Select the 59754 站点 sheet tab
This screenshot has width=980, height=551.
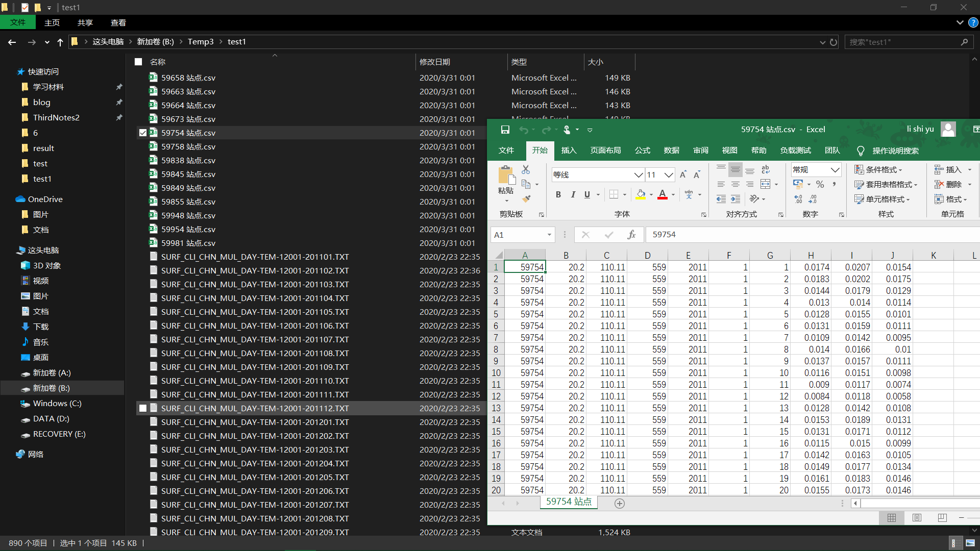(569, 502)
